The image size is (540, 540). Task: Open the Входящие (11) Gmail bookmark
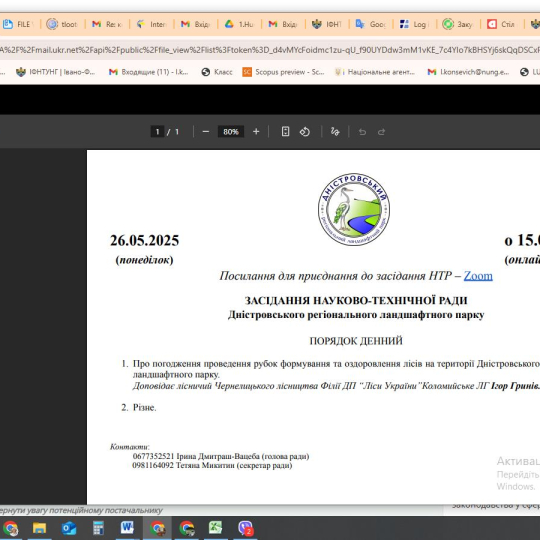(148, 72)
